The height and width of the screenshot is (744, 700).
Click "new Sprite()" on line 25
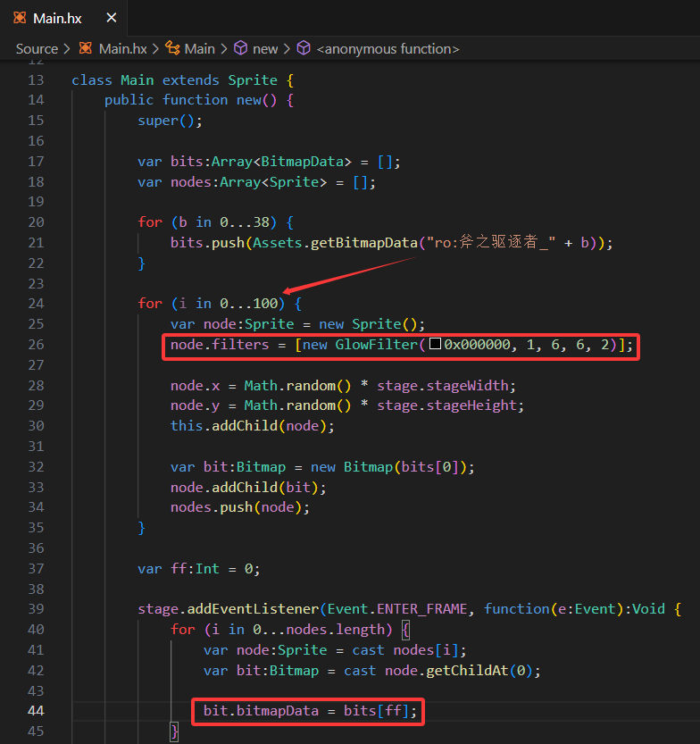[368, 324]
